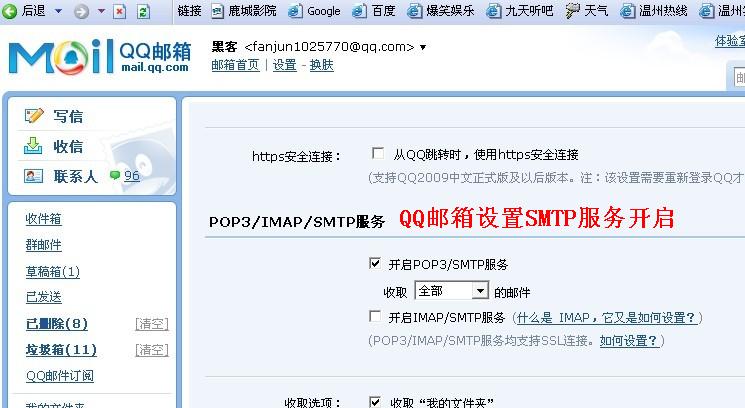Image resolution: width=745 pixels, height=408 pixels.
Task: Click the POP3/IMAP/SMTP服务 section heading
Action: [297, 222]
